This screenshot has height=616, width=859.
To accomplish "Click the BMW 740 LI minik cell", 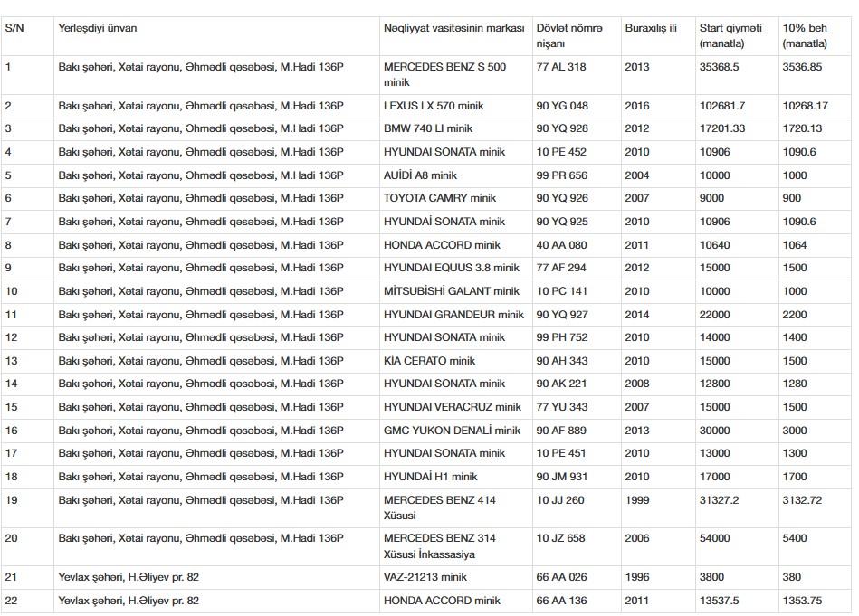I will (428, 129).
